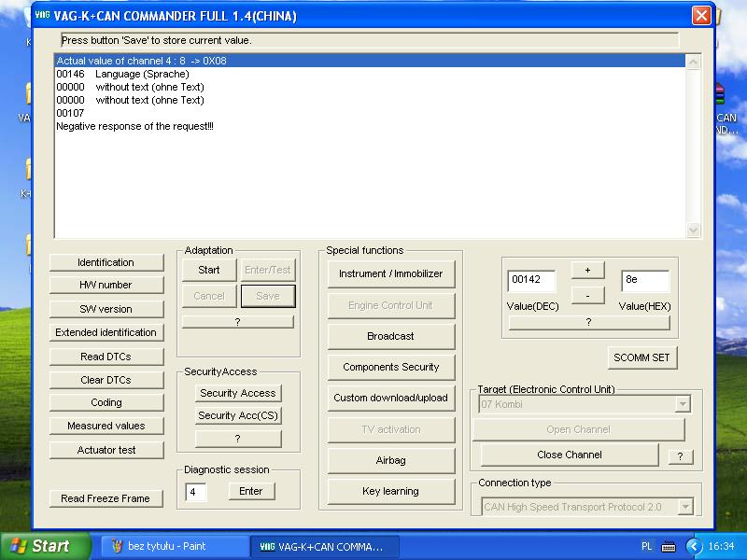The image size is (747, 560).
Task: Expand the Target ECU dropdown
Action: (x=683, y=404)
